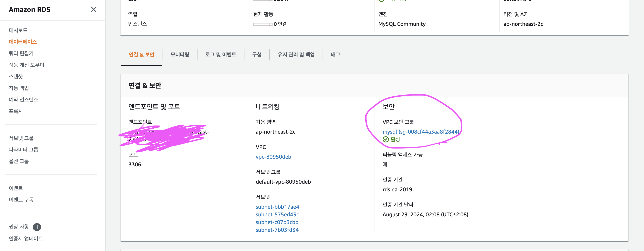The image size is (644, 251).
Task: Navigate to 스냅샷 in the sidebar
Action: coord(16,76)
